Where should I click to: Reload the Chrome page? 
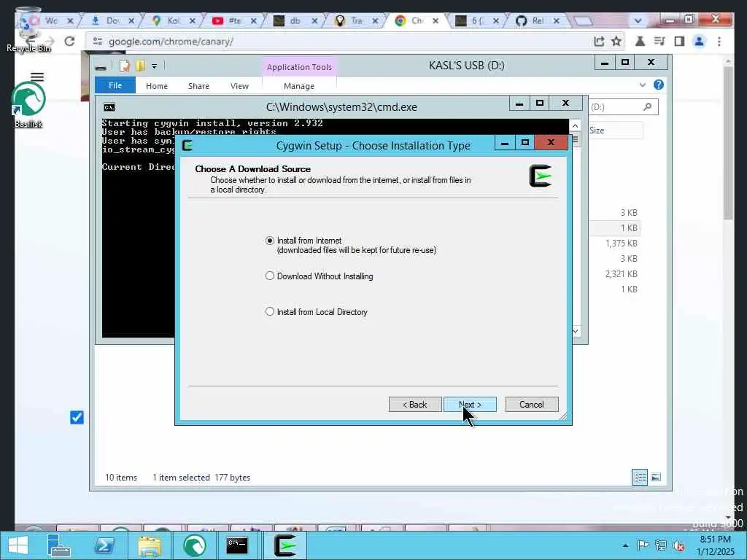click(69, 42)
